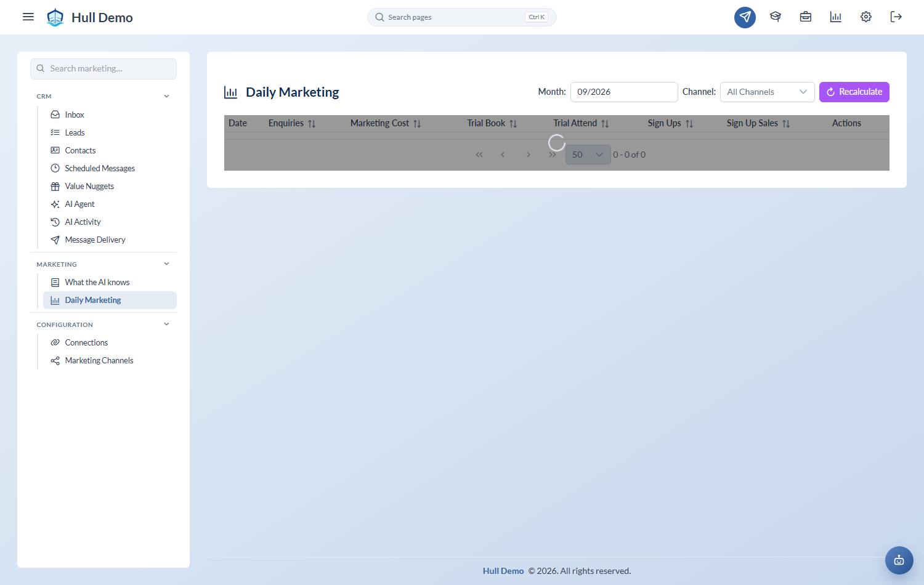Click the Month field showing 09/2026
The width and height of the screenshot is (924, 585).
click(624, 92)
